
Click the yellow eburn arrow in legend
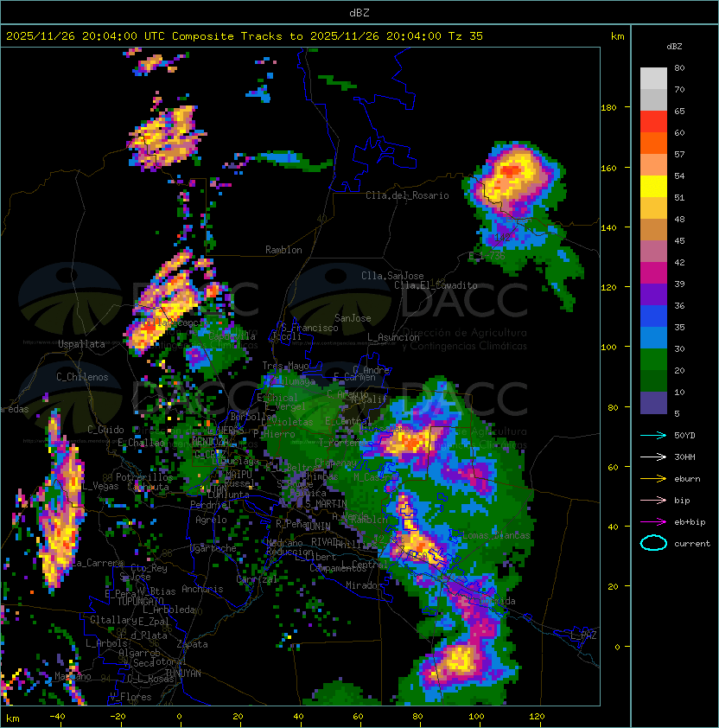click(653, 479)
